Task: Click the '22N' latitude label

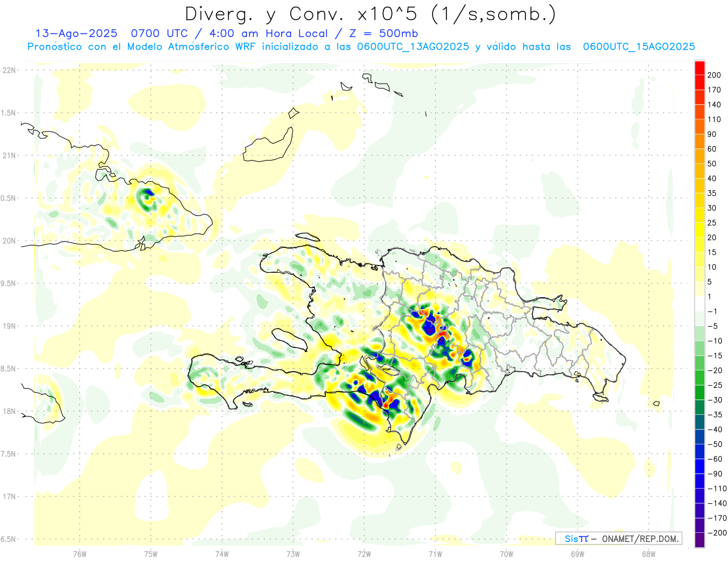Action: 8,70
